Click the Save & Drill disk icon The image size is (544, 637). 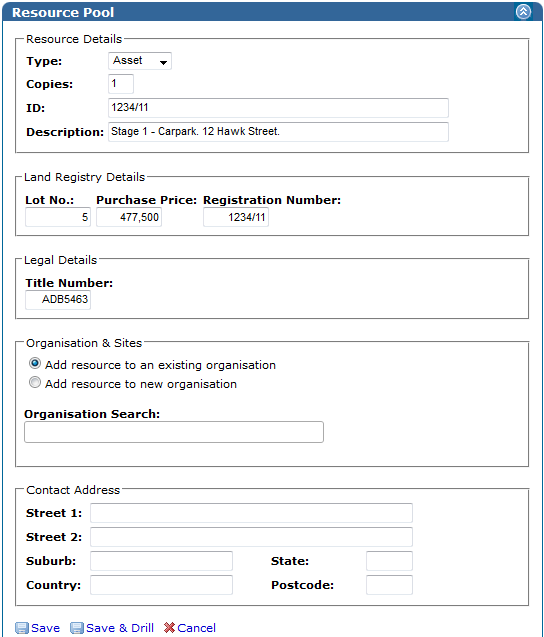(x=77, y=628)
